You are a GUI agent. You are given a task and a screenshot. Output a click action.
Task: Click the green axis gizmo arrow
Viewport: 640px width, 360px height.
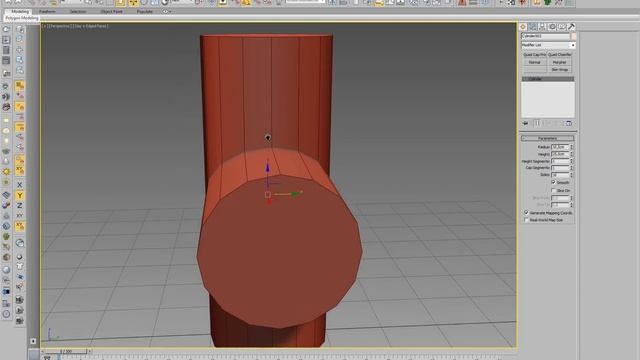coord(295,194)
